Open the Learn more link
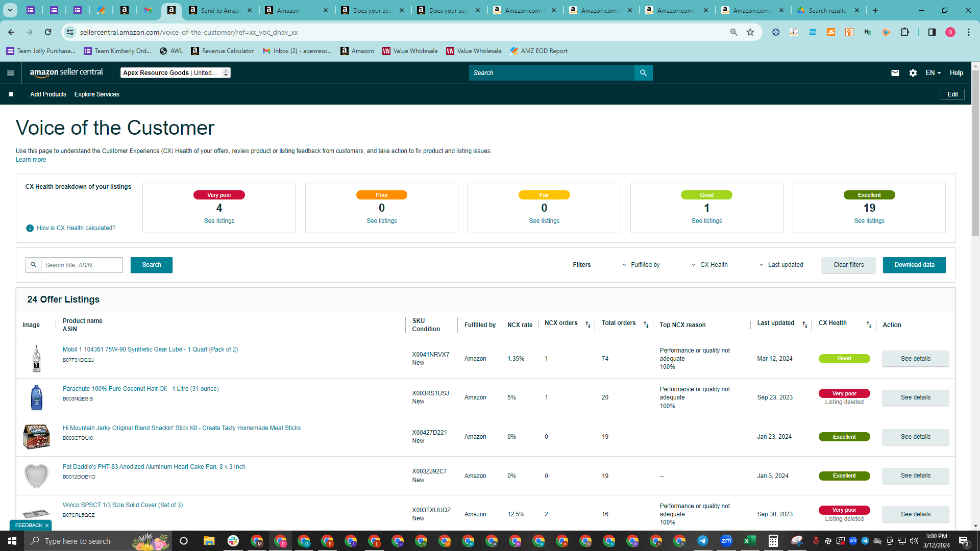Image resolution: width=980 pixels, height=551 pixels. point(31,160)
